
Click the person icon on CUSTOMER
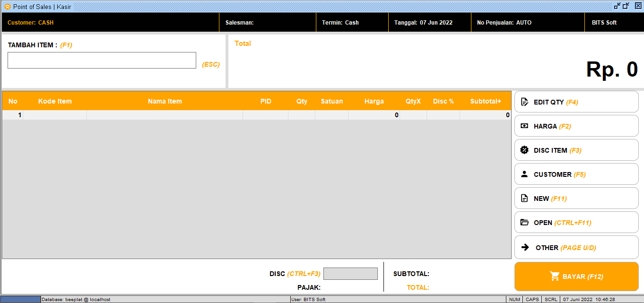point(524,174)
